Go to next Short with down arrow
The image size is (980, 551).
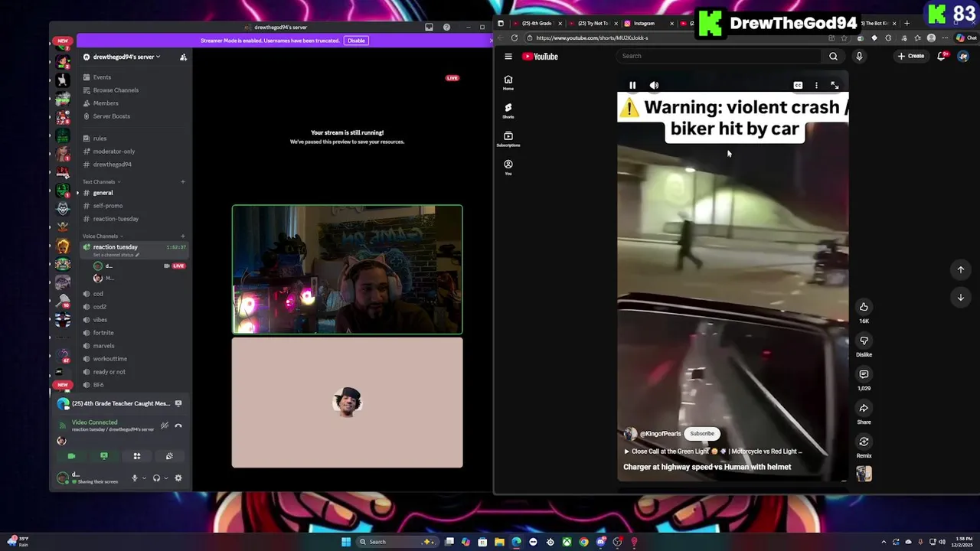click(x=960, y=297)
